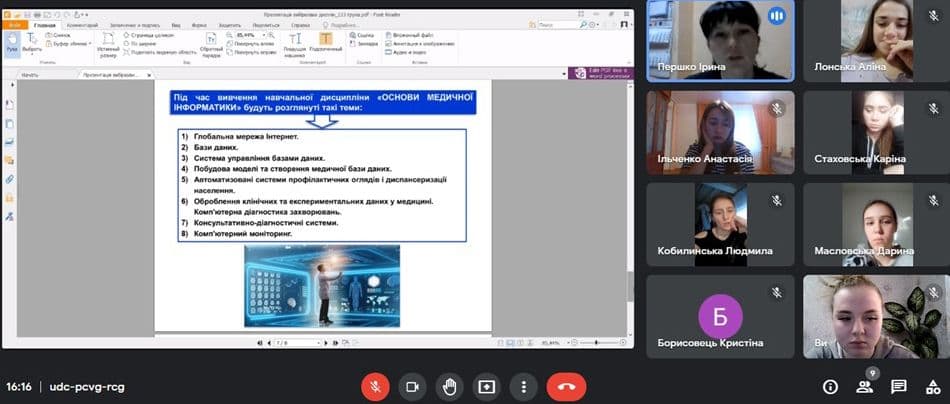Open the orange File (Файл) menu tab
Screen dimensions: 950x404
15,25
